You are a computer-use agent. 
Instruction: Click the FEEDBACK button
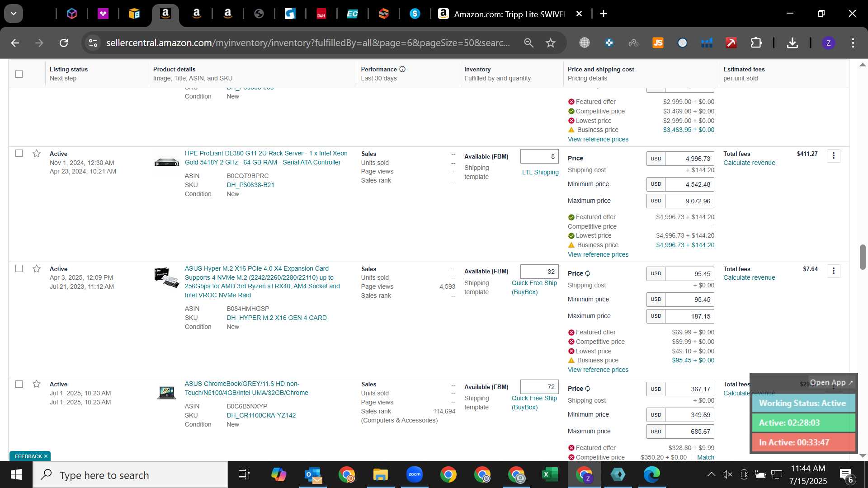pos(30,456)
